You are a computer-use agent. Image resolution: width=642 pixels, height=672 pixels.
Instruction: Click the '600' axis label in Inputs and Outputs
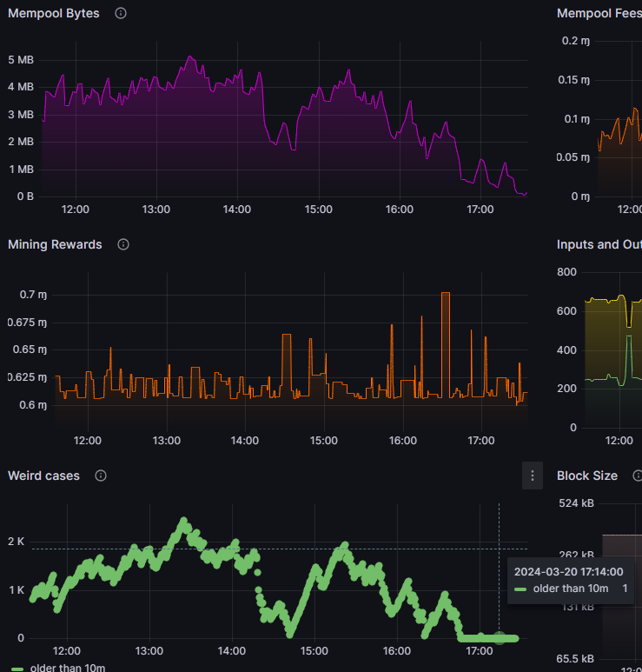(566, 311)
